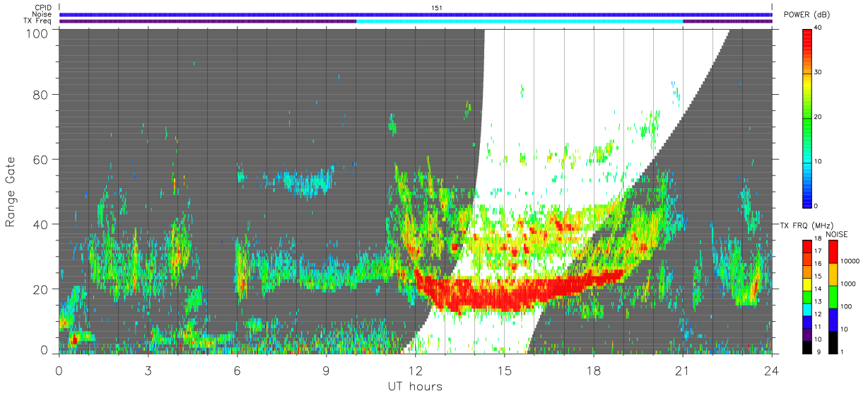868x401 pixels.
Task: Click the '15' UT hours tick label
Action: [505, 371]
